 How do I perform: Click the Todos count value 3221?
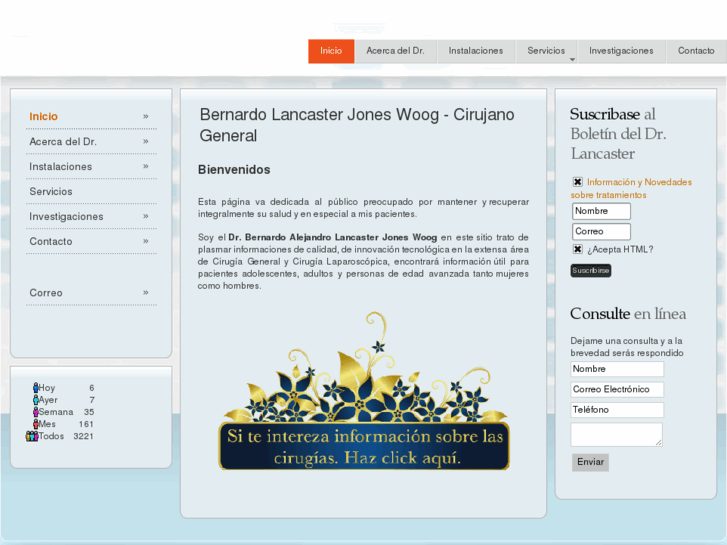[x=83, y=436]
